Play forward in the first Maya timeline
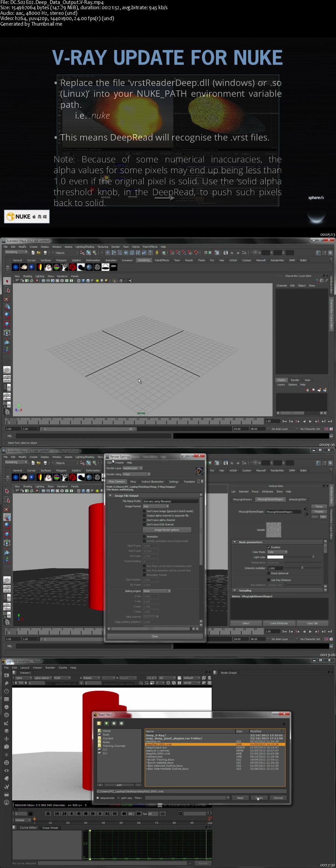 (310, 421)
